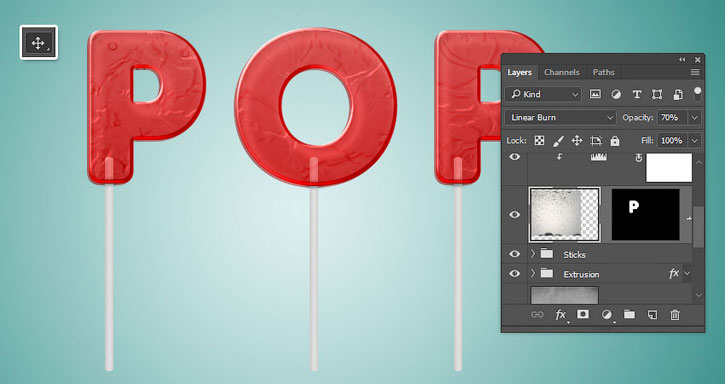The image size is (725, 384).
Task: Lock artboard nesting icon
Action: point(596,141)
